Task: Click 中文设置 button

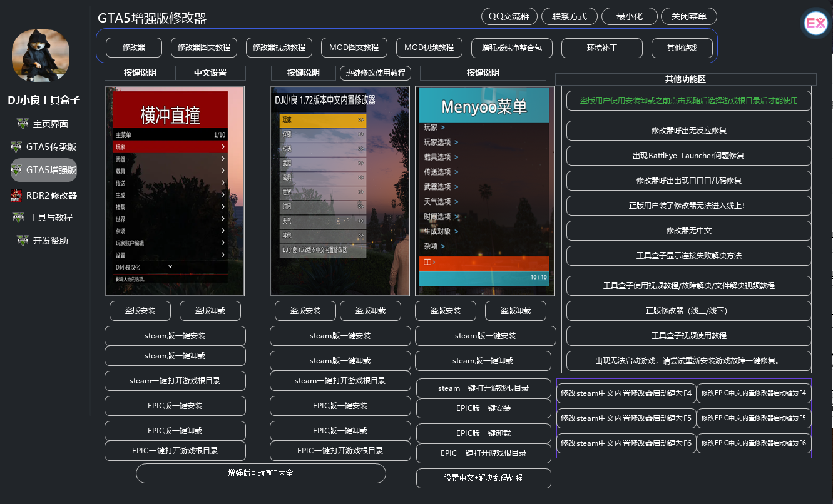Action: 210,73
